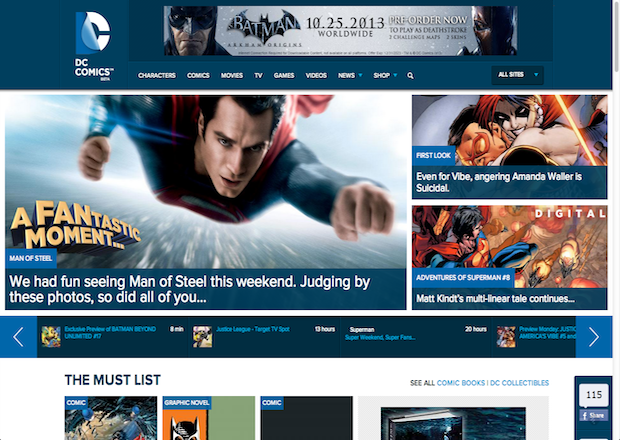Viewport: 620px width, 440px height.
Task: Click the Man of Steel category tag
Action: click(x=31, y=259)
